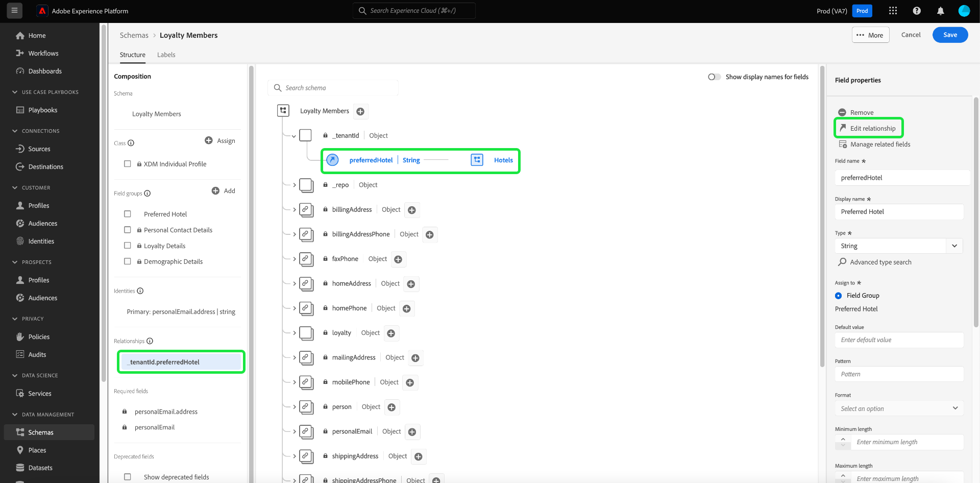Select _tenantId.preferredHotel relationship
This screenshot has height=483, width=980.
(181, 362)
